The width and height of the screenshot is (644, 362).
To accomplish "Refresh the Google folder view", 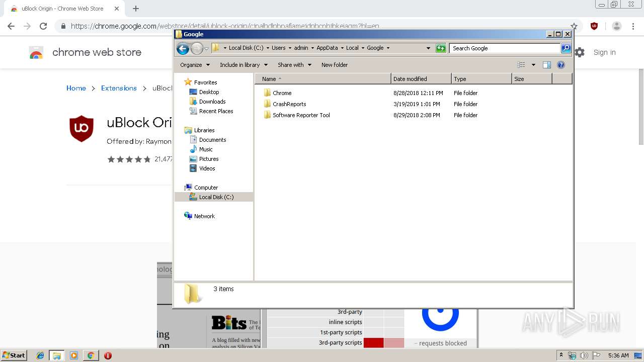I will 441,48.
